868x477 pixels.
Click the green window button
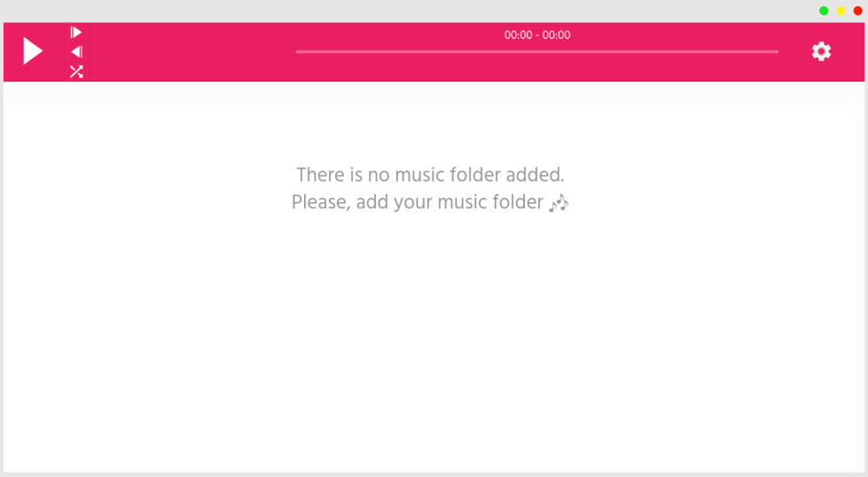click(x=824, y=11)
